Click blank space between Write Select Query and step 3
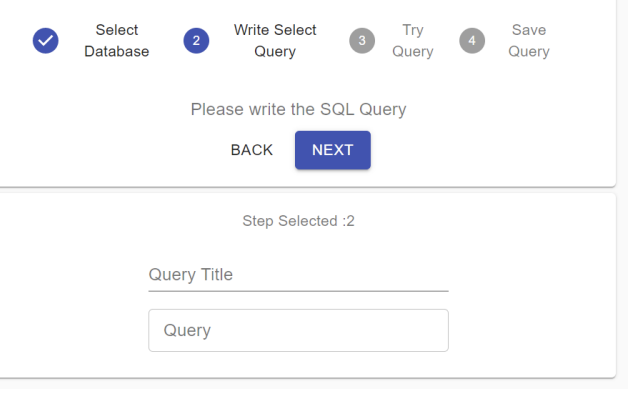 tap(333, 41)
